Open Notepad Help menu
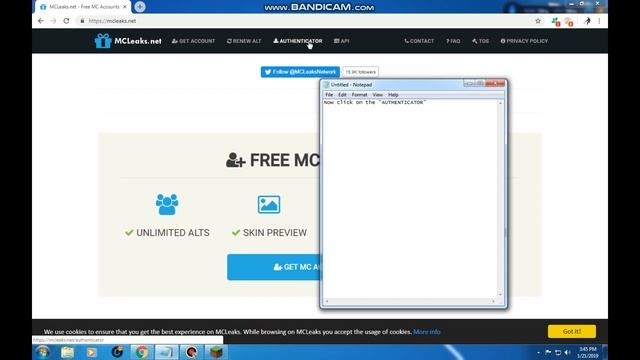 pos(393,95)
